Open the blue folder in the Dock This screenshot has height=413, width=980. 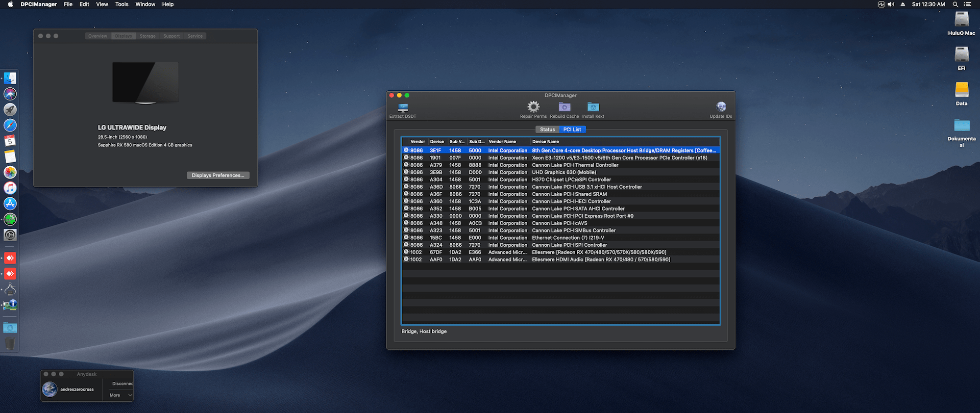(10, 328)
